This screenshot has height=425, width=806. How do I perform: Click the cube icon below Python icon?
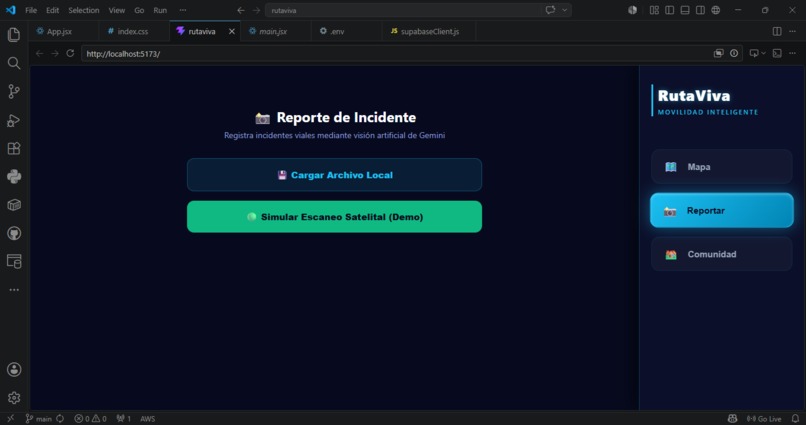(14, 205)
